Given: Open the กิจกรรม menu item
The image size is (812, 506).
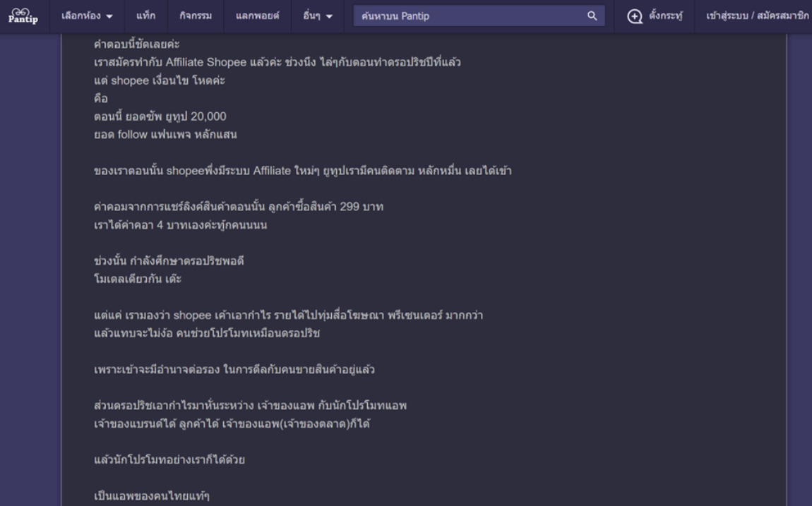Looking at the screenshot, I should coord(195,16).
